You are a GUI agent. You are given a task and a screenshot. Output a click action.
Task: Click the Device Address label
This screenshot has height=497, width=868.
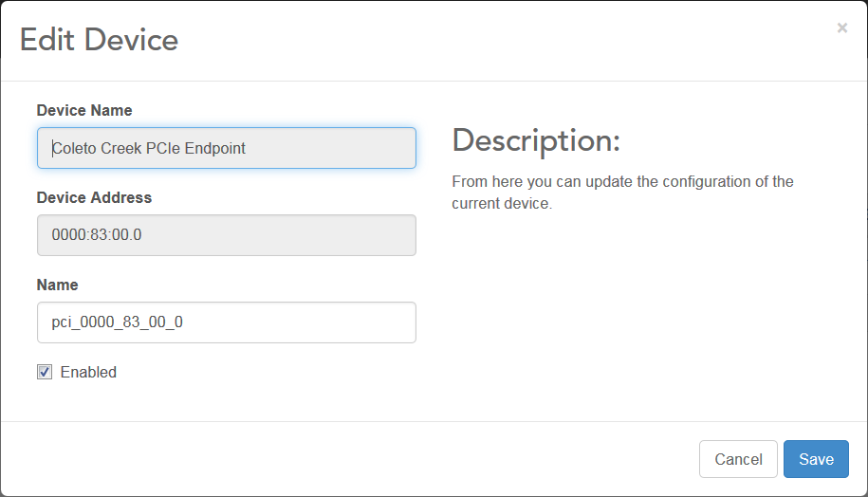(x=94, y=197)
